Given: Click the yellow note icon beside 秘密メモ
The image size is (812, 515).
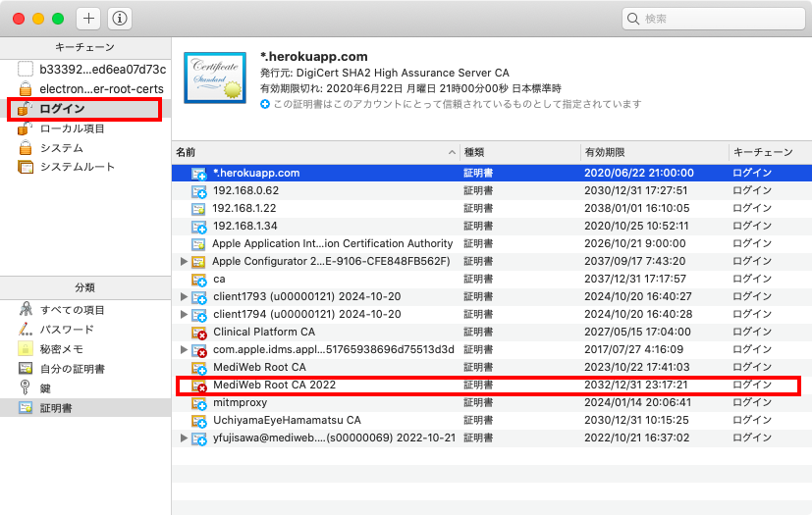Looking at the screenshot, I should (26, 349).
